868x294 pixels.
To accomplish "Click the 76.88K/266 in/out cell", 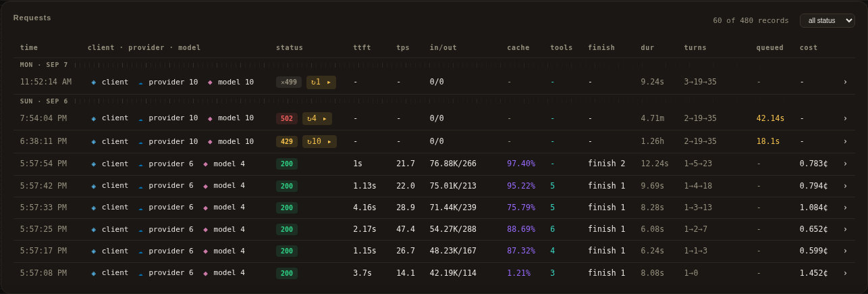I will coord(453,164).
